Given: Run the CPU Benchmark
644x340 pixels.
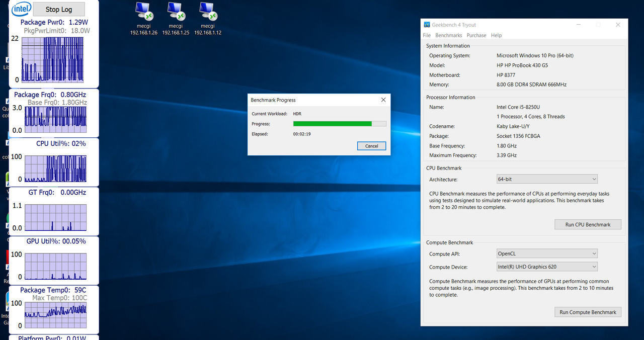Looking at the screenshot, I should pos(588,224).
